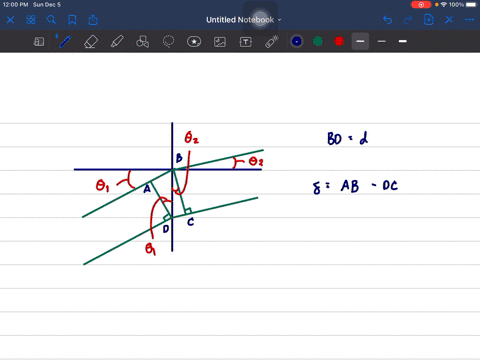Screen dimensions: 480x360
Task: Tap the battery indicator in status bar
Action: (x=471, y=5)
